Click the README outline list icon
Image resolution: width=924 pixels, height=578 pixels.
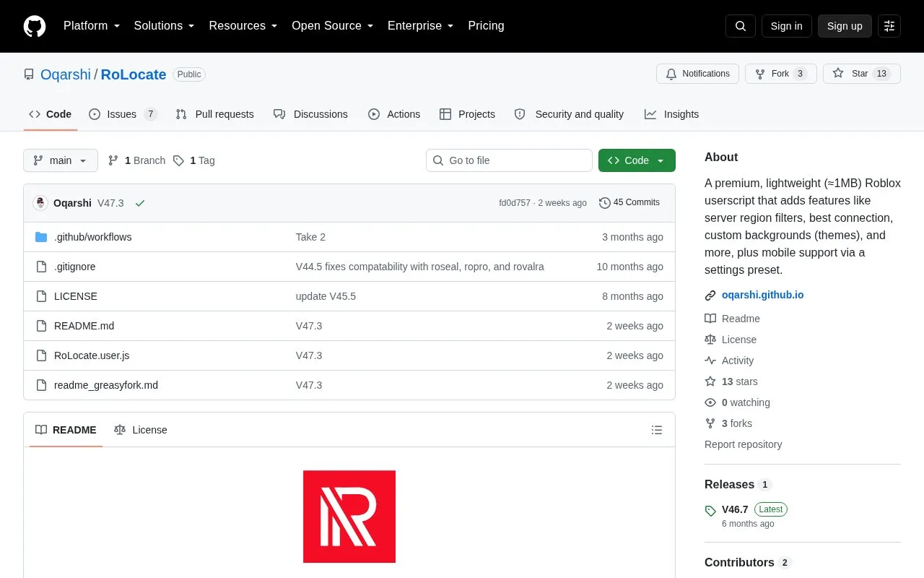[x=657, y=430]
